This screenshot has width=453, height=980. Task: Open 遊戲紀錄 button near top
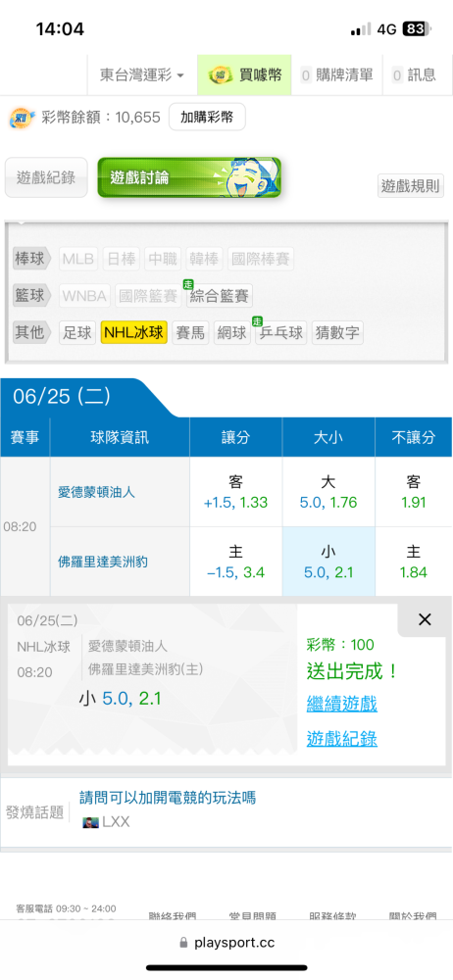coord(46,177)
